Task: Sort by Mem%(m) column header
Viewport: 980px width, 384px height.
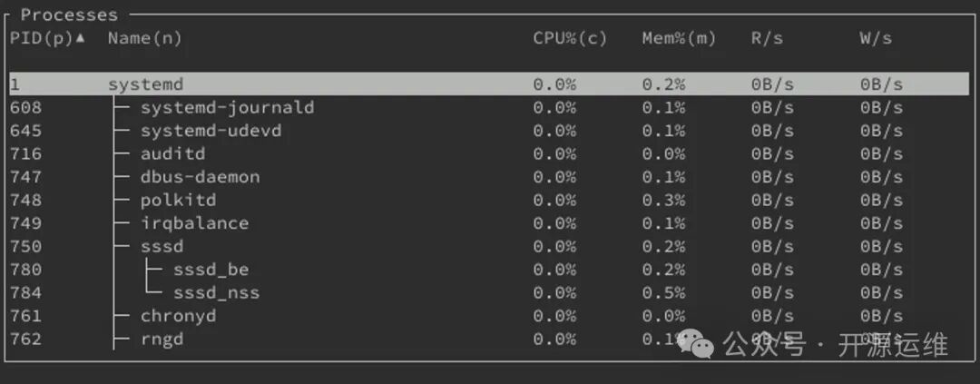Action: (679, 38)
